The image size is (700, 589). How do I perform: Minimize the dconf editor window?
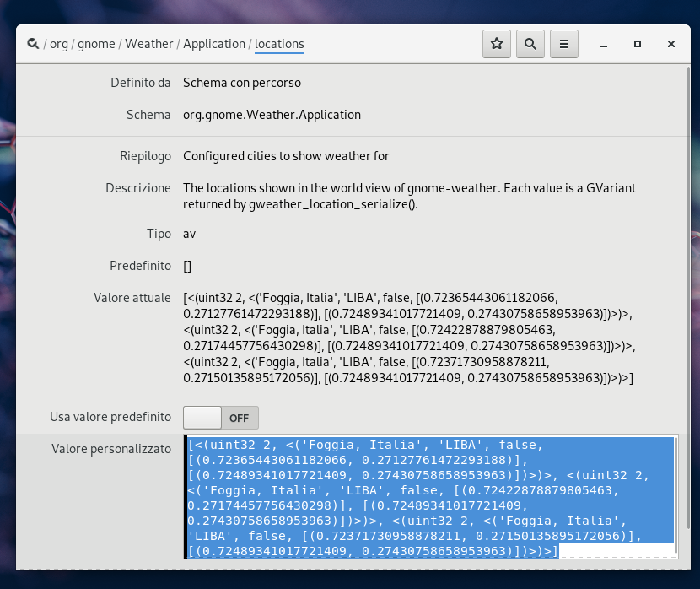click(604, 44)
